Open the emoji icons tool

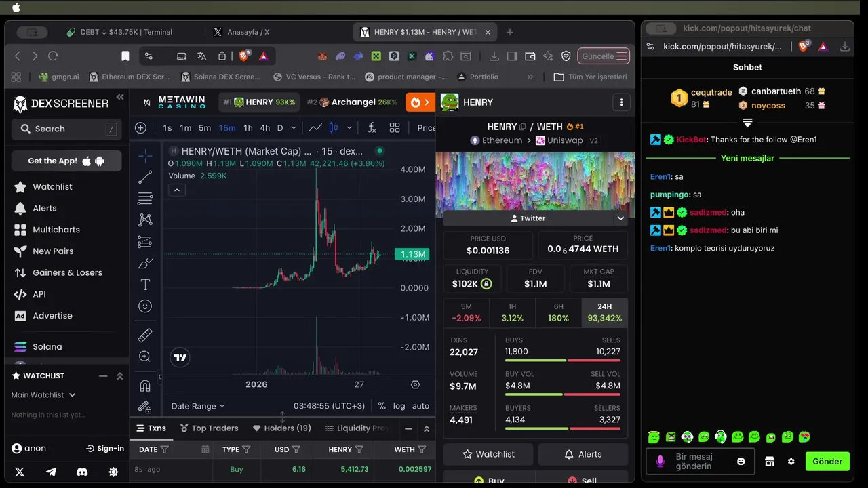pyautogui.click(x=145, y=306)
